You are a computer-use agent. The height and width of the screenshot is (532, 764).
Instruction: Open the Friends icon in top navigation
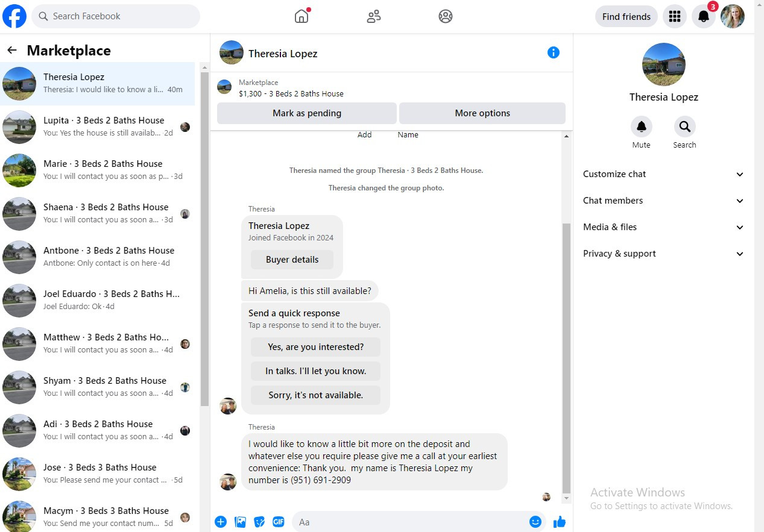pos(374,16)
